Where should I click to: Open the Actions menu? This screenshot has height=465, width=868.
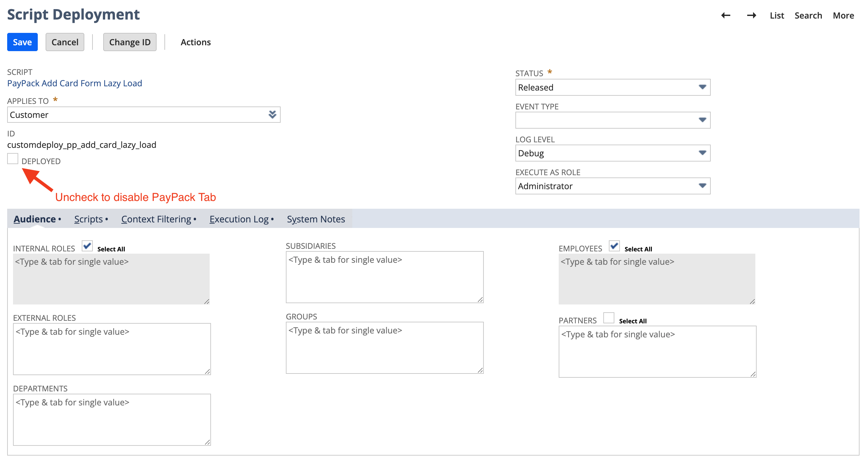pos(195,42)
